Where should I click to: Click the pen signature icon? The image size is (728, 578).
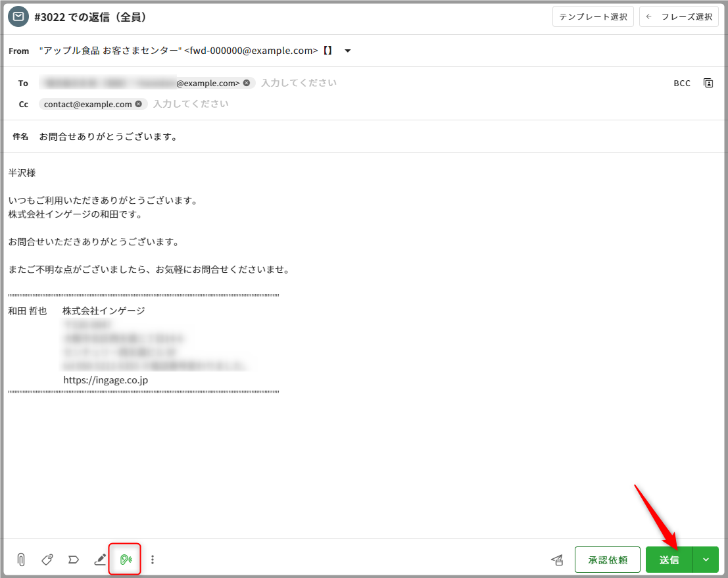(100, 560)
